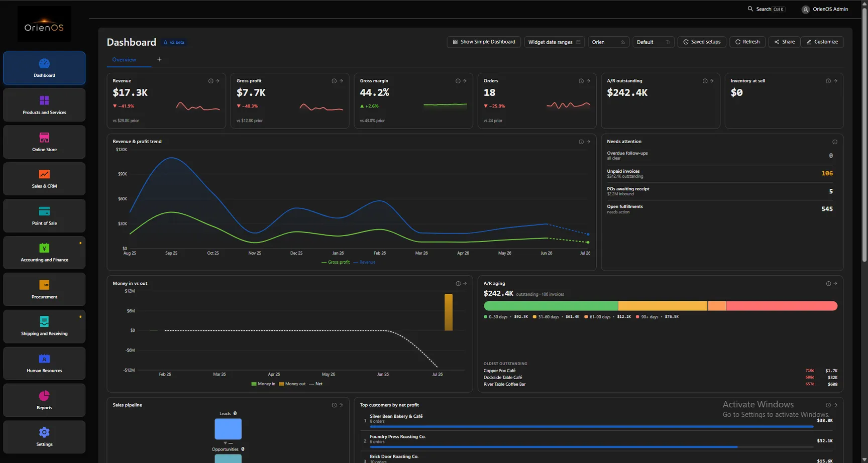The image size is (868, 463).
Task: Click the Unpaid invoices row
Action: pyautogui.click(x=720, y=174)
